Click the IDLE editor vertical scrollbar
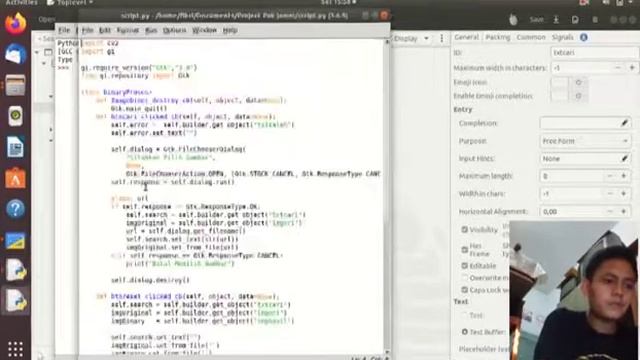Viewport: 640px width, 360px height. [x=387, y=197]
